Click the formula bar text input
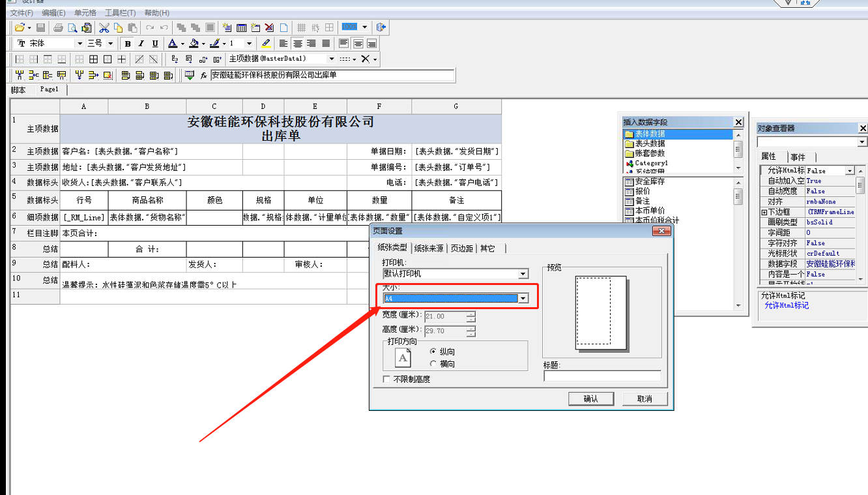868x495 pixels. [332, 75]
